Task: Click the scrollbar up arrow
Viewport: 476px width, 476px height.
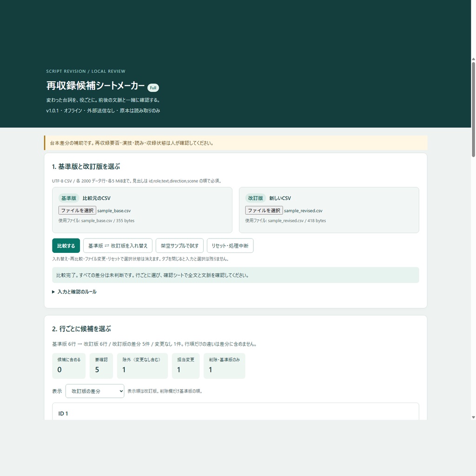Action: click(473, 59)
